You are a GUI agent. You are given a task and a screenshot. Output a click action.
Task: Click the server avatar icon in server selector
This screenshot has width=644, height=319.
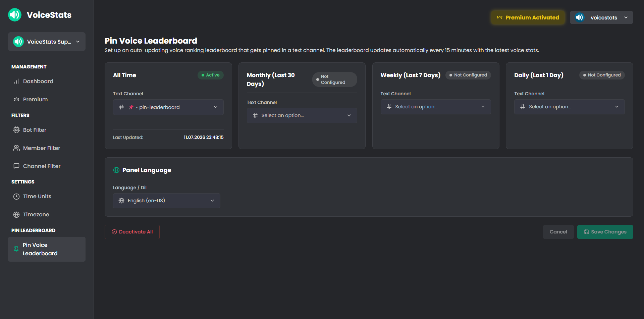click(x=18, y=42)
